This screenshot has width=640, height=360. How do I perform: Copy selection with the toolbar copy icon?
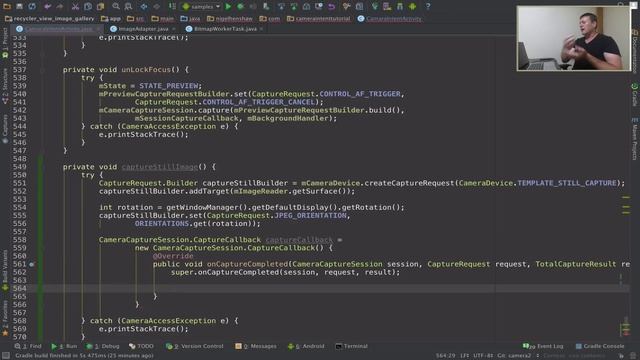click(88, 7)
